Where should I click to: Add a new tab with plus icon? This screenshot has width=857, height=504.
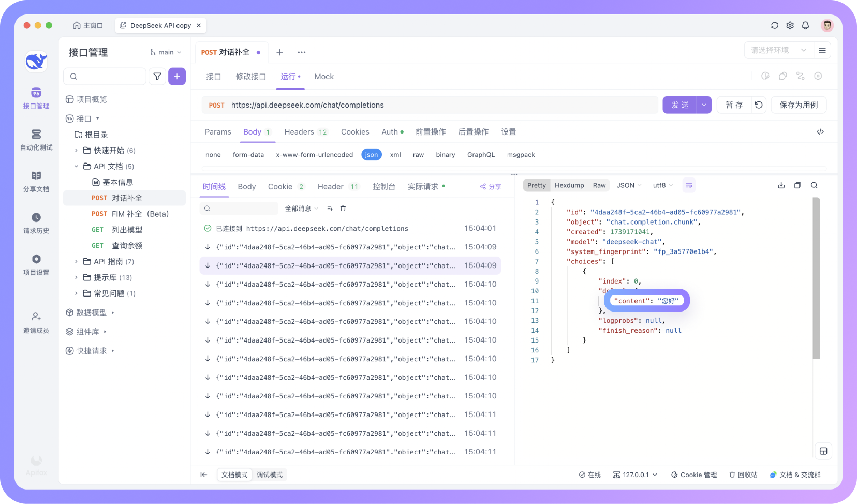point(279,52)
